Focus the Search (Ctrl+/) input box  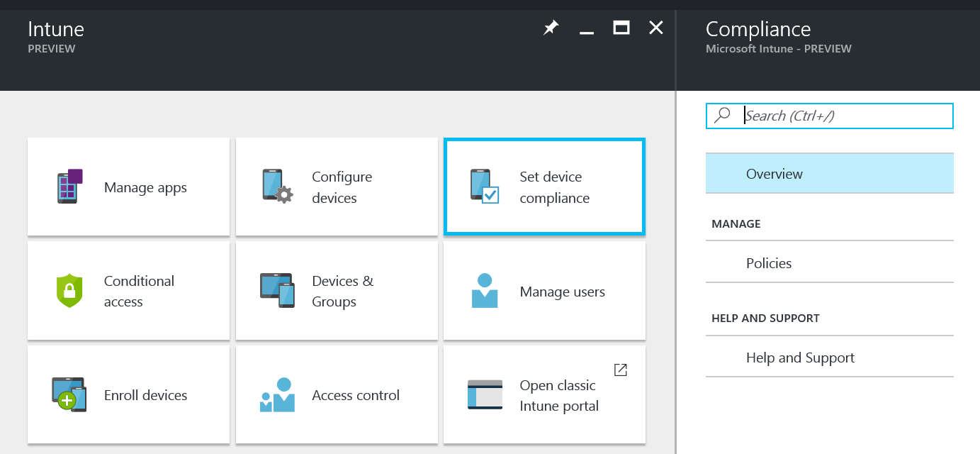843,116
